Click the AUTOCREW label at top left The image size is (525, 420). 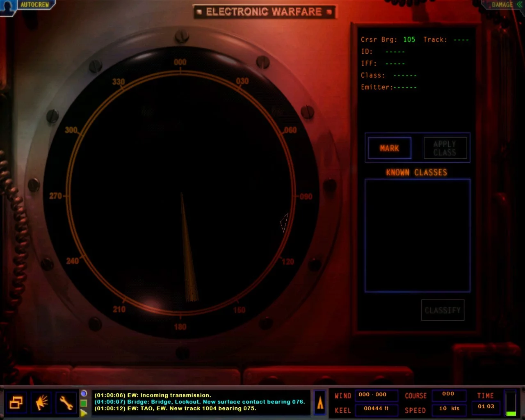35,5
